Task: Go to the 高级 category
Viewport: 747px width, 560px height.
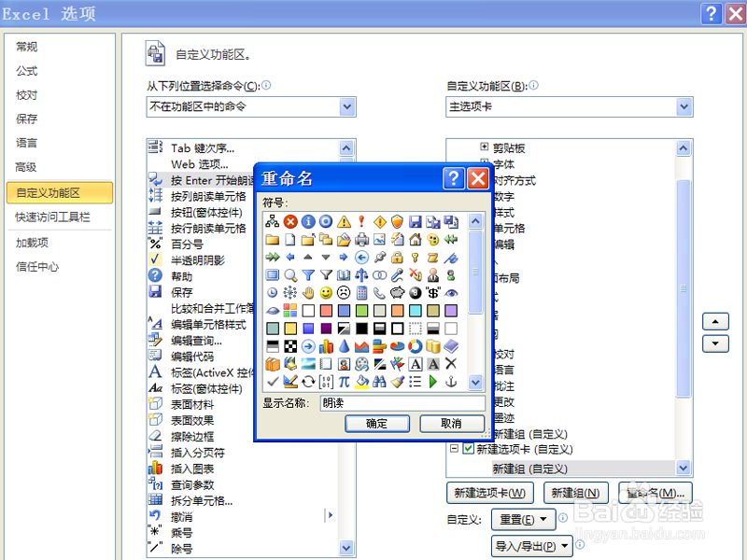Action: point(26,167)
